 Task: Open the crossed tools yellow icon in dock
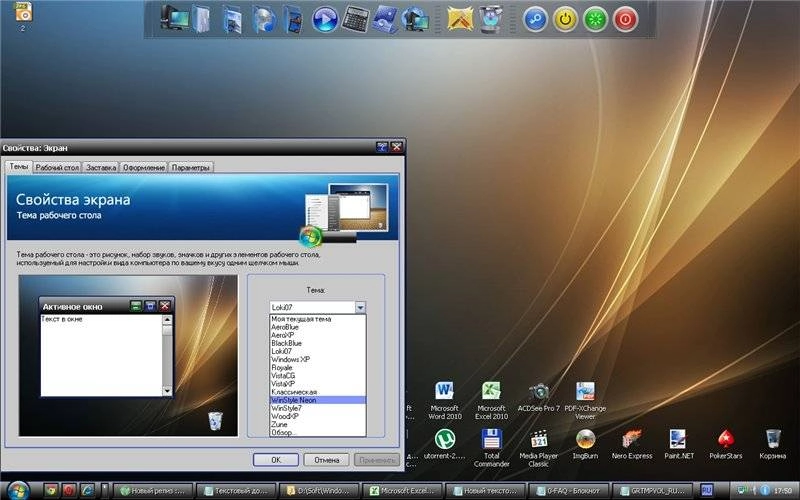tap(460, 19)
